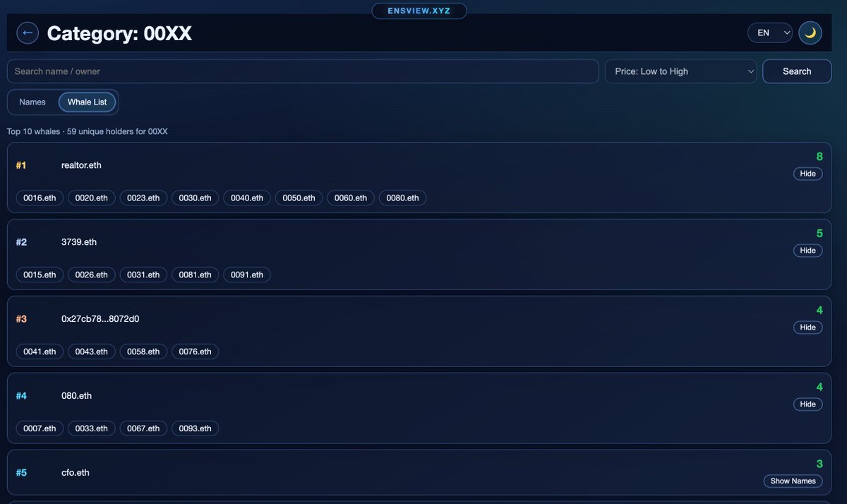Focus the Search name / owner field

pyautogui.click(x=303, y=71)
